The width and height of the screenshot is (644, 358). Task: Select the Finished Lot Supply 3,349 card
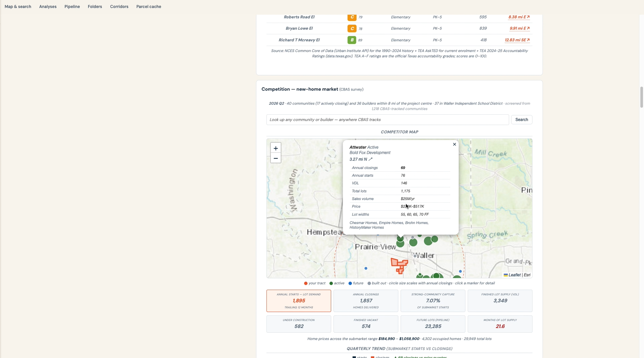500,301
